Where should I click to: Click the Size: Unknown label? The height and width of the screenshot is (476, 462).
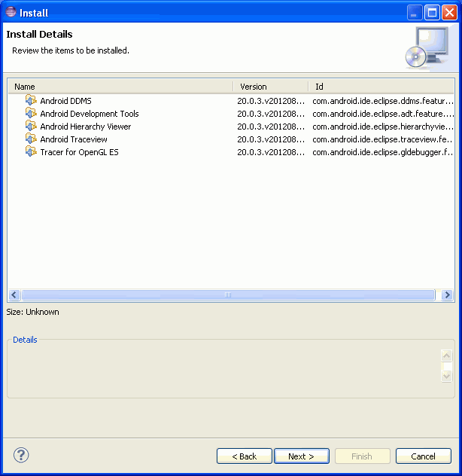coord(33,312)
